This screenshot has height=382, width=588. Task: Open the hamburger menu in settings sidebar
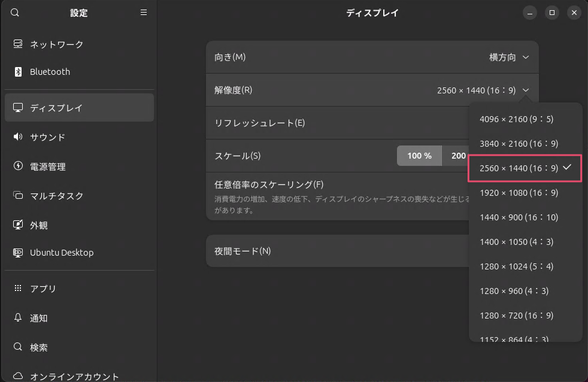tap(144, 13)
